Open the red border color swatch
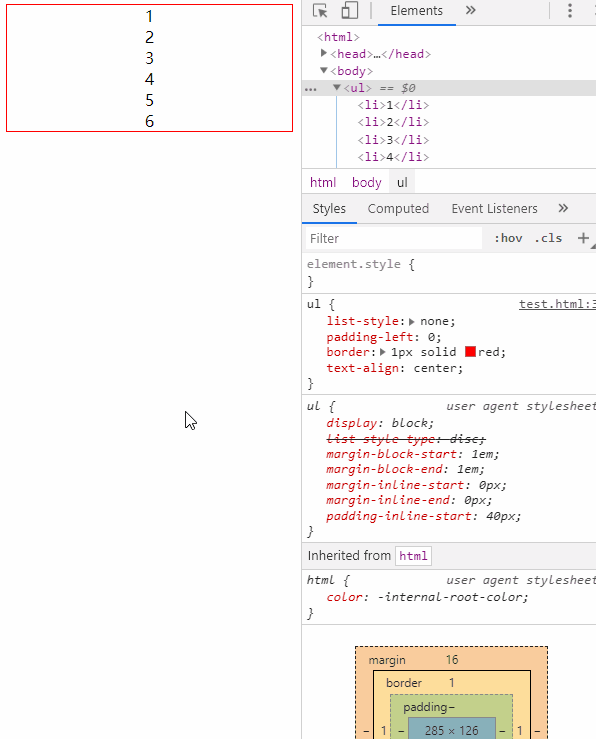Viewport: 596px width, 739px height. (x=470, y=352)
